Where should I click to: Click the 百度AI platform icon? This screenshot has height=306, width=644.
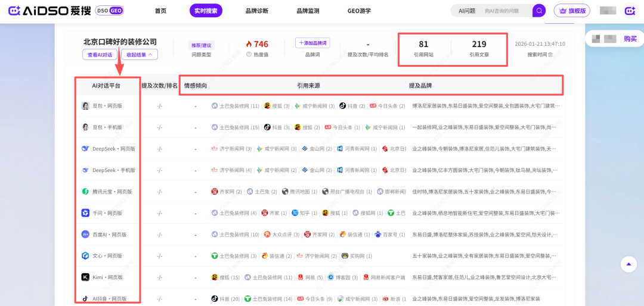[x=85, y=235]
